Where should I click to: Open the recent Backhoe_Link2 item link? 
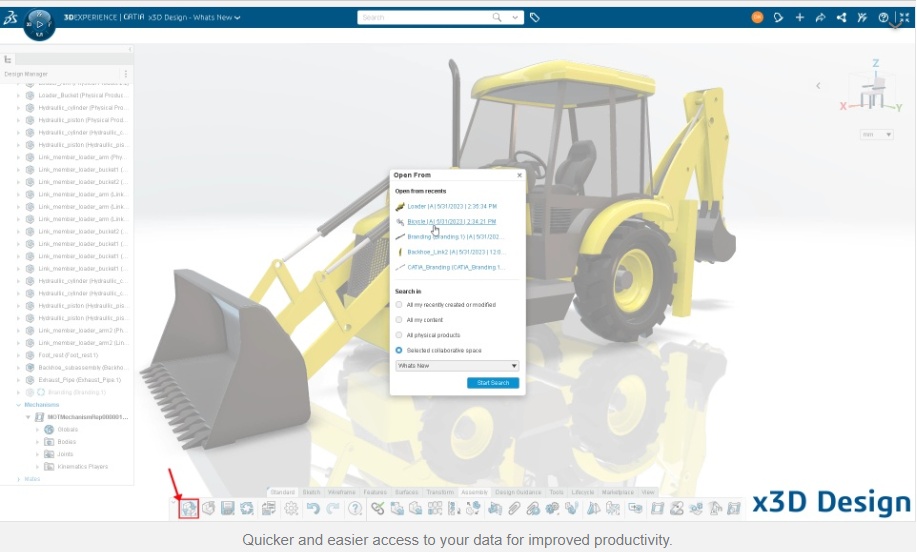(457, 252)
